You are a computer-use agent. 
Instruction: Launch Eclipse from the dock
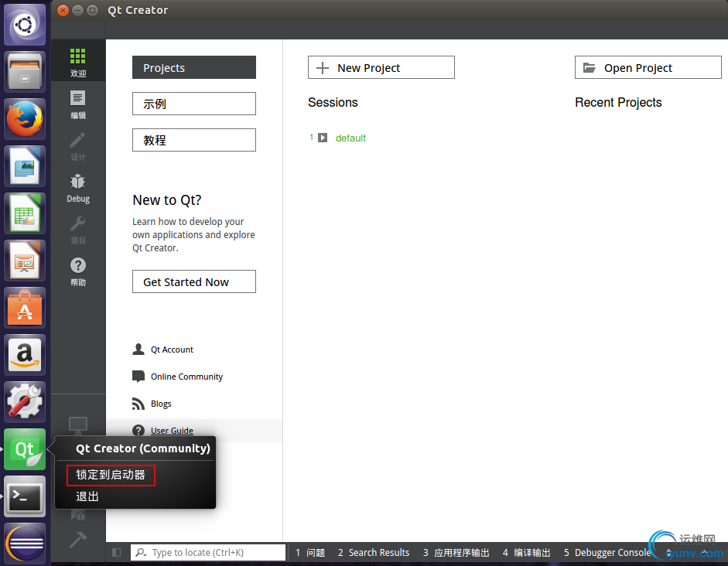tap(25, 544)
